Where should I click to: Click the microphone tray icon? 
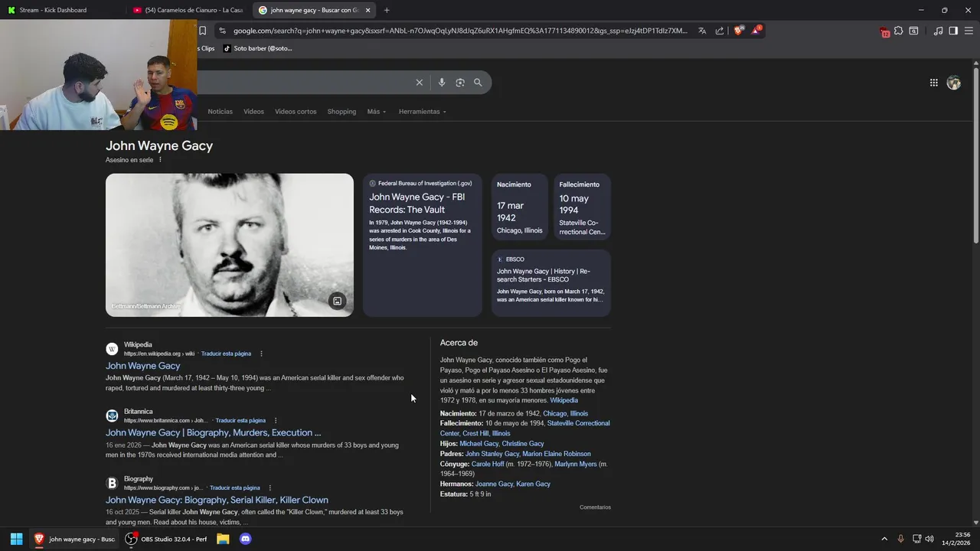[900, 539]
